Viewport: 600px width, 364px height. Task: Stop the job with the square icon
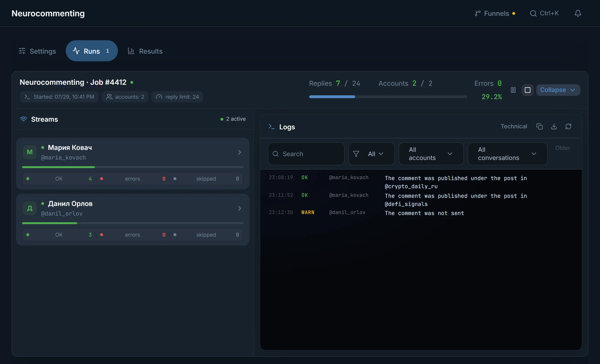527,90
